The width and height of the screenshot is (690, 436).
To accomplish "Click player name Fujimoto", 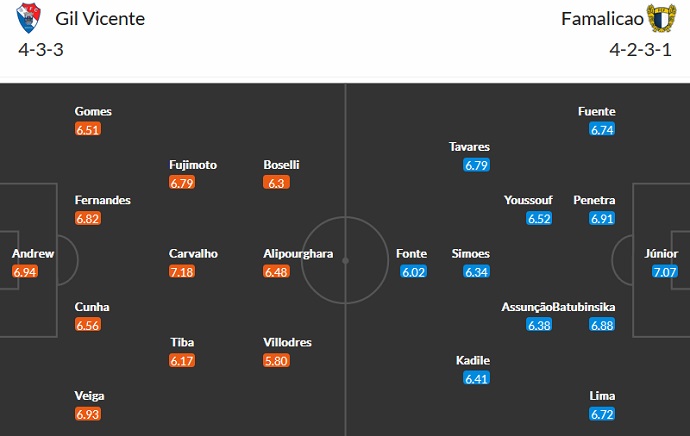I will (x=193, y=165).
